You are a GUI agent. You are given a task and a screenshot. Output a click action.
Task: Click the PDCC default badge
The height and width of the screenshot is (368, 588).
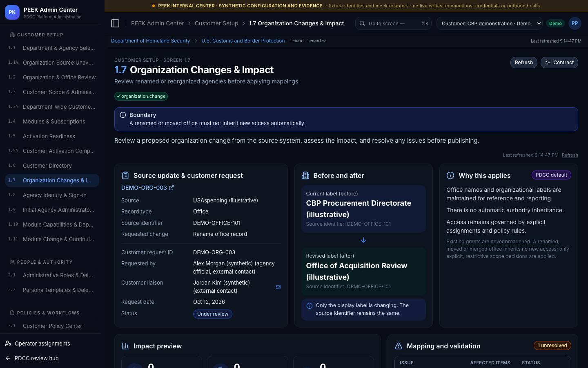tap(551, 175)
